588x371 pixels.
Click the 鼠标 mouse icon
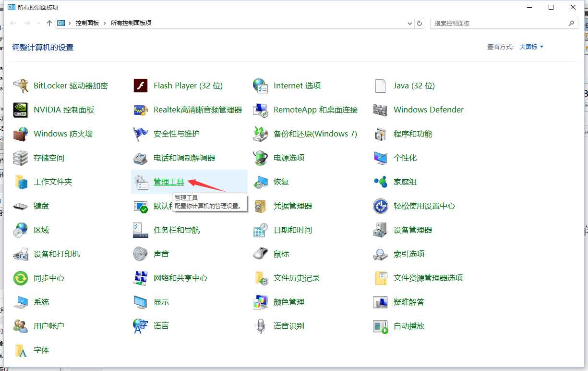pos(260,254)
